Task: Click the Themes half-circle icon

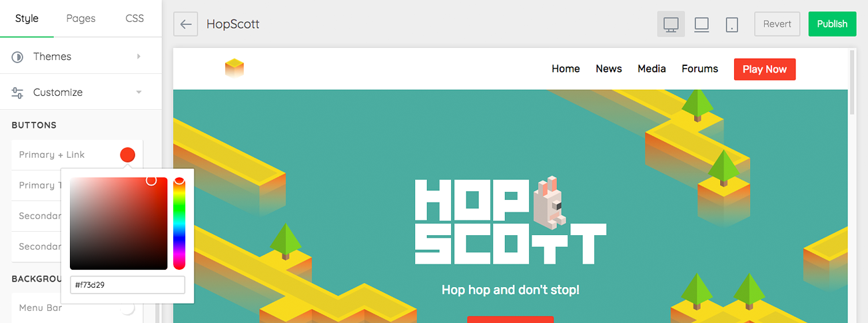Action: [x=17, y=57]
